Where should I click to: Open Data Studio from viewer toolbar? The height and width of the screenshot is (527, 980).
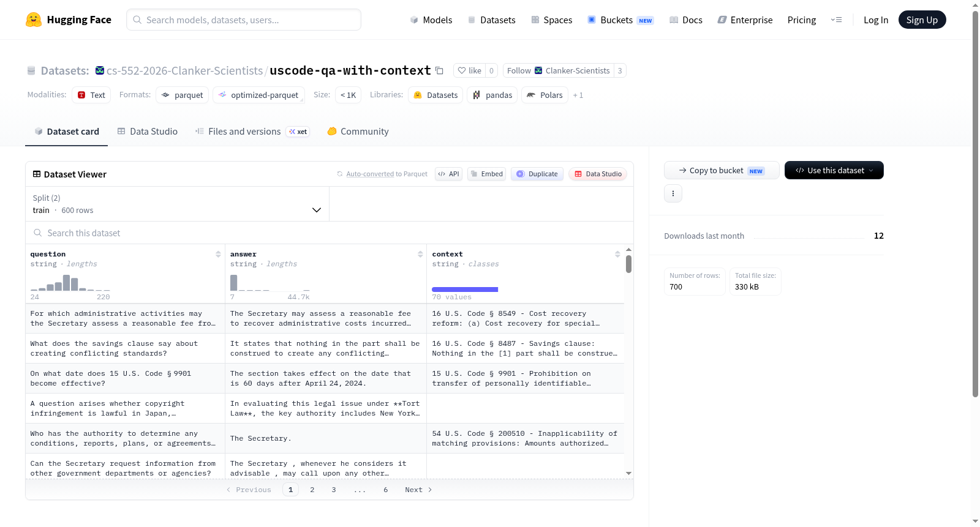point(598,174)
